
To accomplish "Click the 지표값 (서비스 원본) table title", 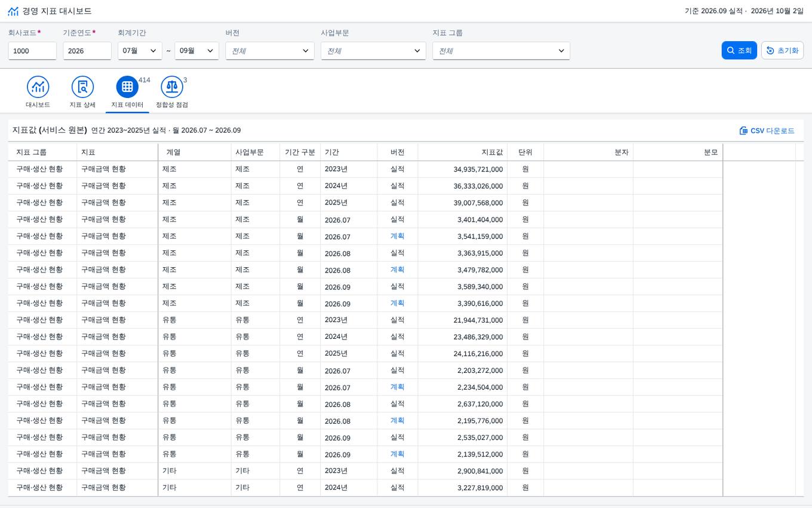I will (x=50, y=130).
